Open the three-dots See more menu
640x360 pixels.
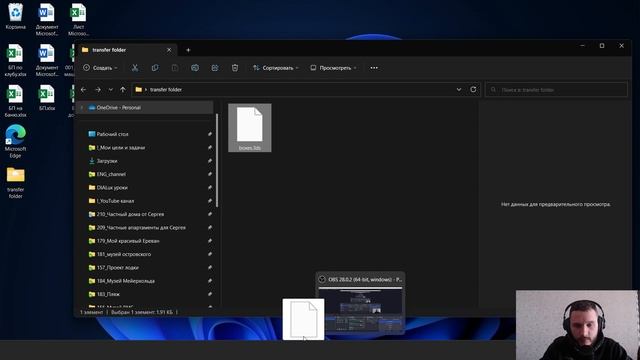(374, 68)
